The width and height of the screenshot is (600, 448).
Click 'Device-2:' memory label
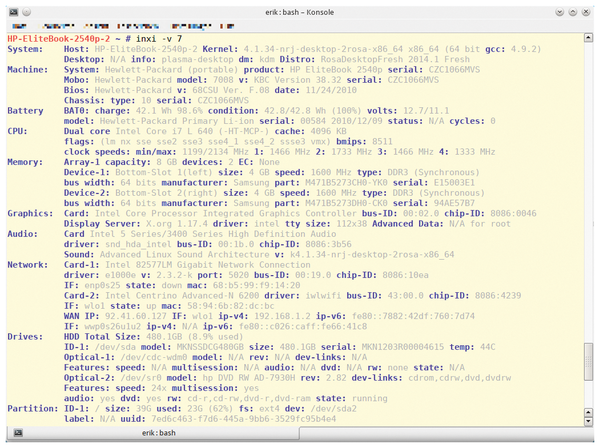[x=86, y=193]
